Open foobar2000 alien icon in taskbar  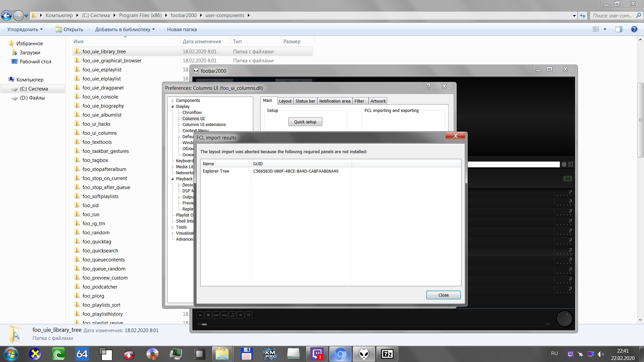(x=364, y=354)
